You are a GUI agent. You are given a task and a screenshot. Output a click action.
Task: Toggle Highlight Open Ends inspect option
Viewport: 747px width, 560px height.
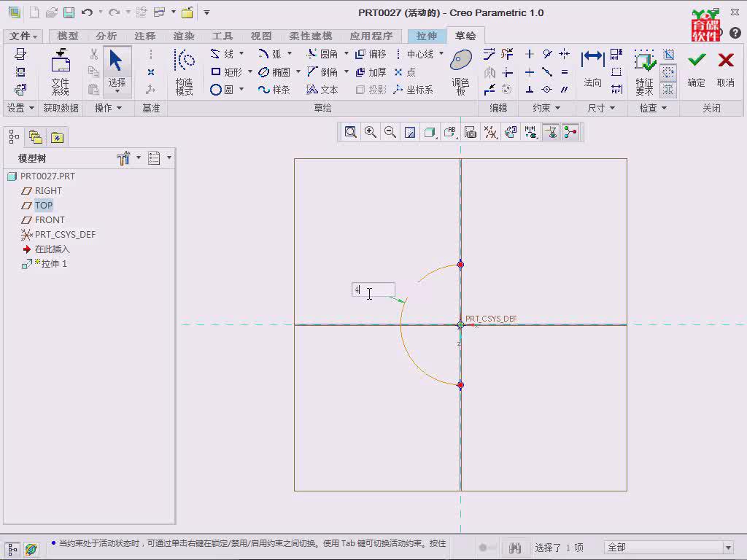coord(668,72)
